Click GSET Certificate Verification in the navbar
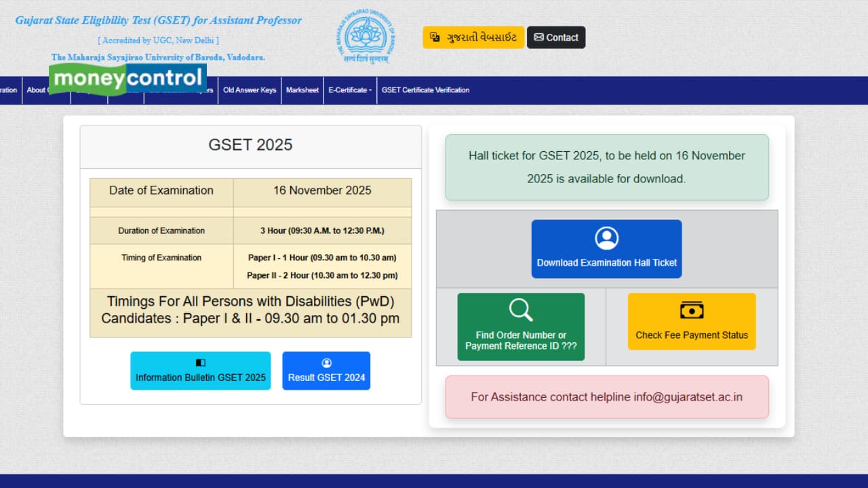The width and height of the screenshot is (868, 488). coord(425,90)
